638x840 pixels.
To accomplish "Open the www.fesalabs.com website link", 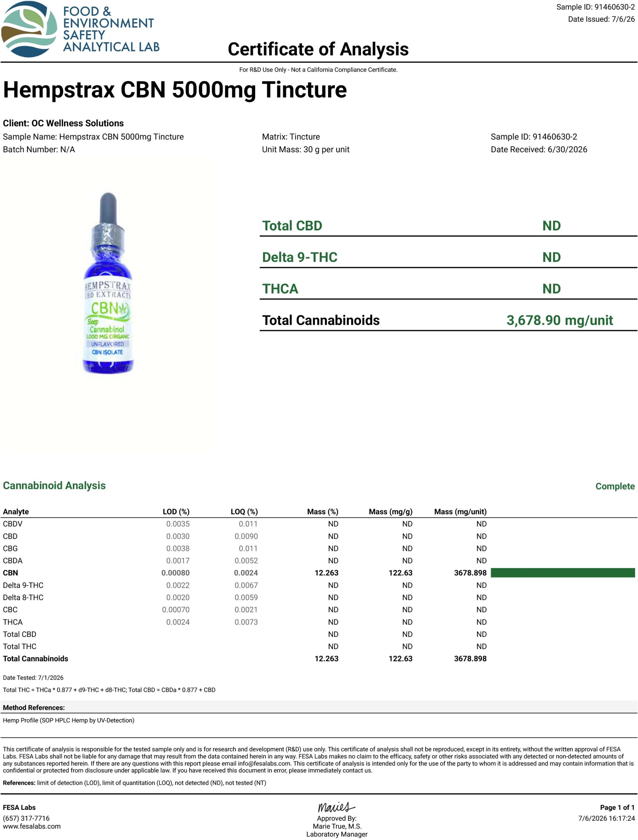I will (x=32, y=826).
